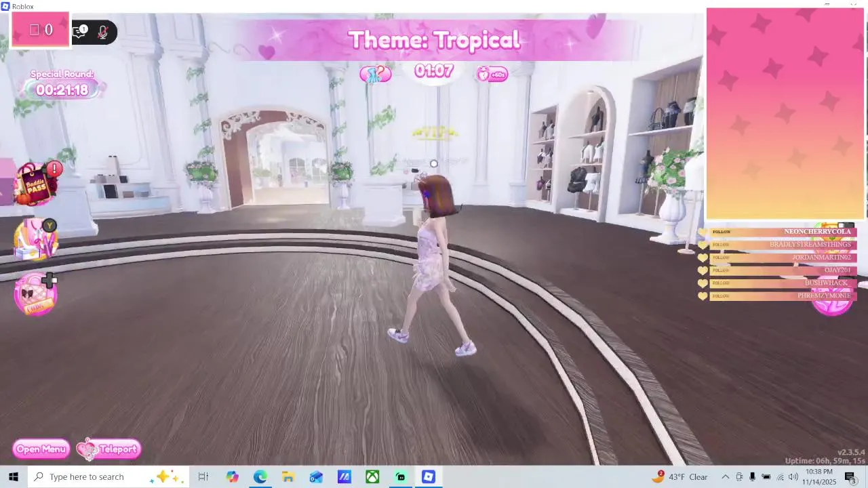Open the green-black taskbar app icon
Viewport: 868px width, 488px height.
[400, 476]
